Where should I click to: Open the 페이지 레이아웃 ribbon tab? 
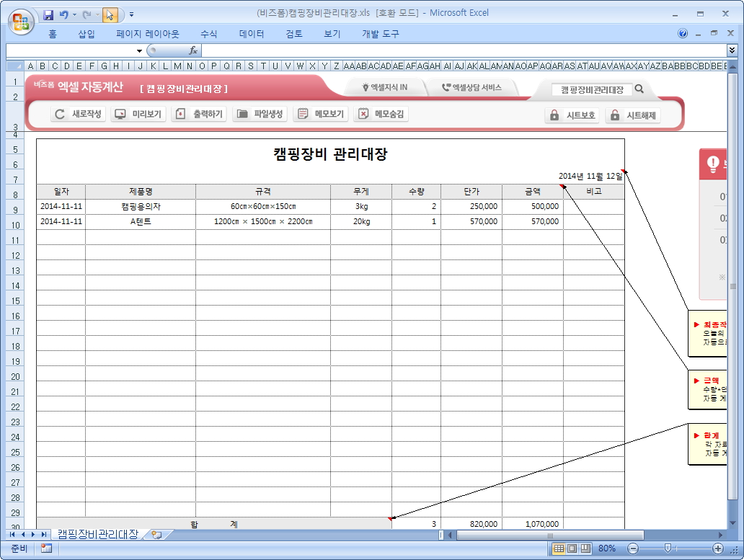(x=147, y=34)
